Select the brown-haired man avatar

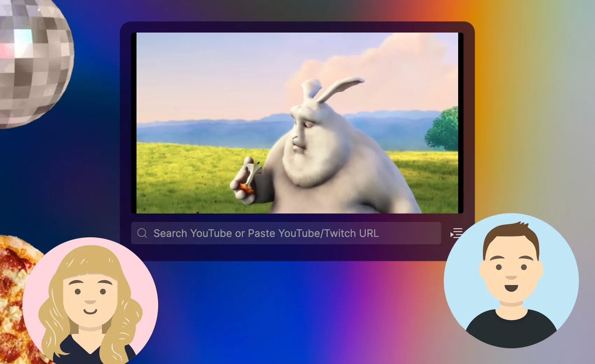pyautogui.click(x=511, y=281)
